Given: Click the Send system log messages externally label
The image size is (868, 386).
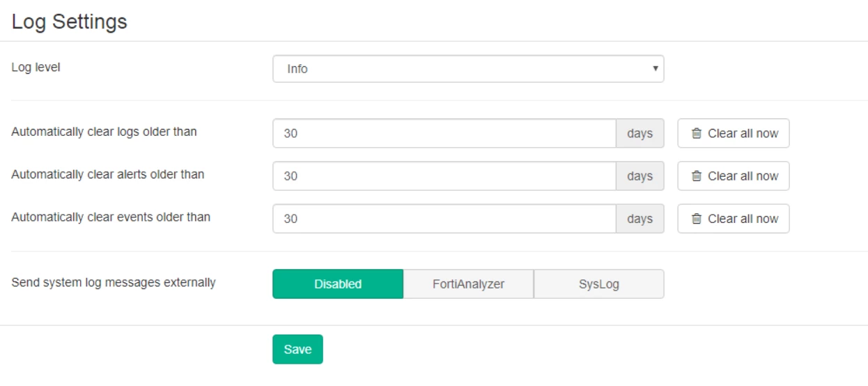Looking at the screenshot, I should (114, 283).
